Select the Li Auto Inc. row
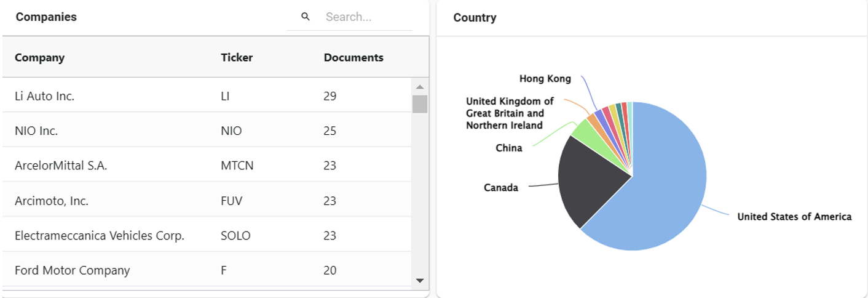This screenshot has width=868, height=298. (44, 96)
